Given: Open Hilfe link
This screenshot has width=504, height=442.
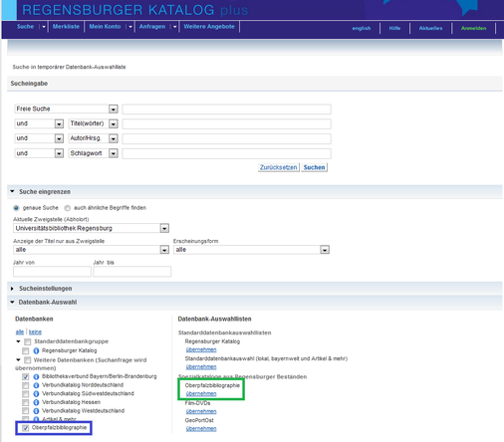Looking at the screenshot, I should click(x=394, y=28).
